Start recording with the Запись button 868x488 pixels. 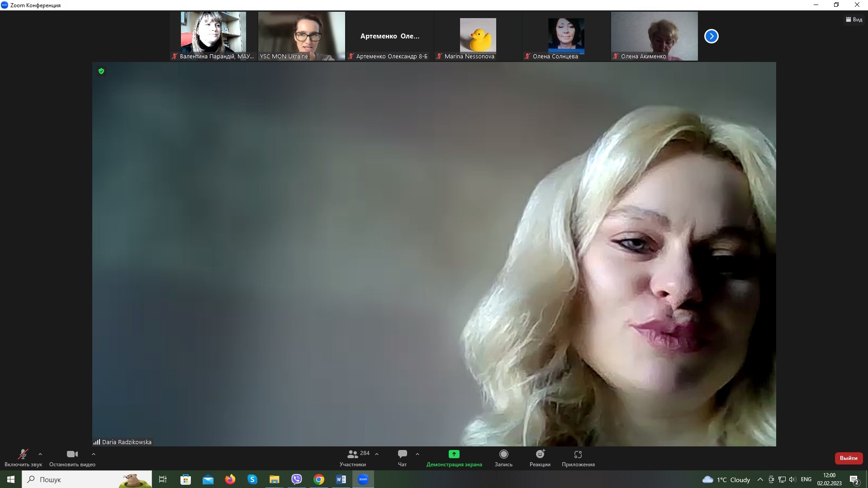(x=503, y=454)
